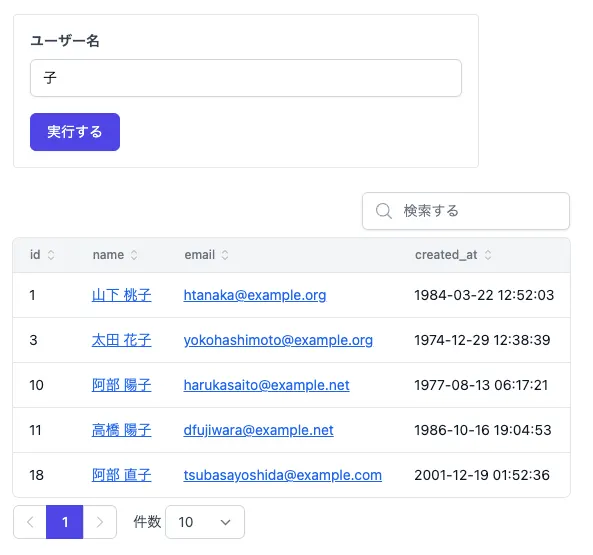Click id cell 3
This screenshot has height=555, width=593.
[33, 340]
